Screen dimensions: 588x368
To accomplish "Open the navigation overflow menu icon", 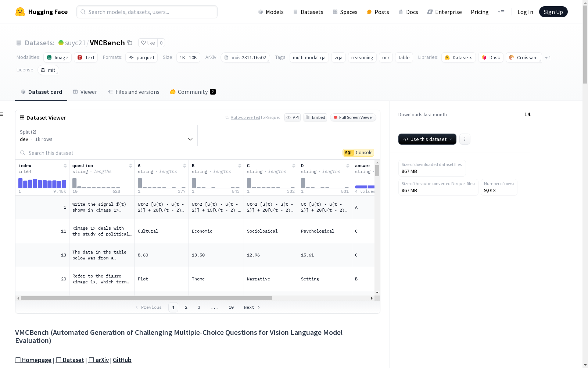I will [501, 12].
